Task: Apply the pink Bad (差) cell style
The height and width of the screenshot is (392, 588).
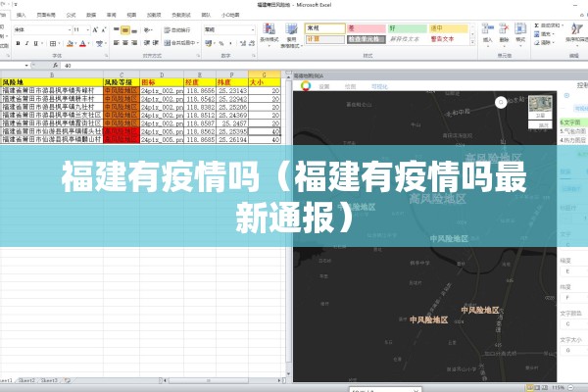Action: tap(366, 28)
